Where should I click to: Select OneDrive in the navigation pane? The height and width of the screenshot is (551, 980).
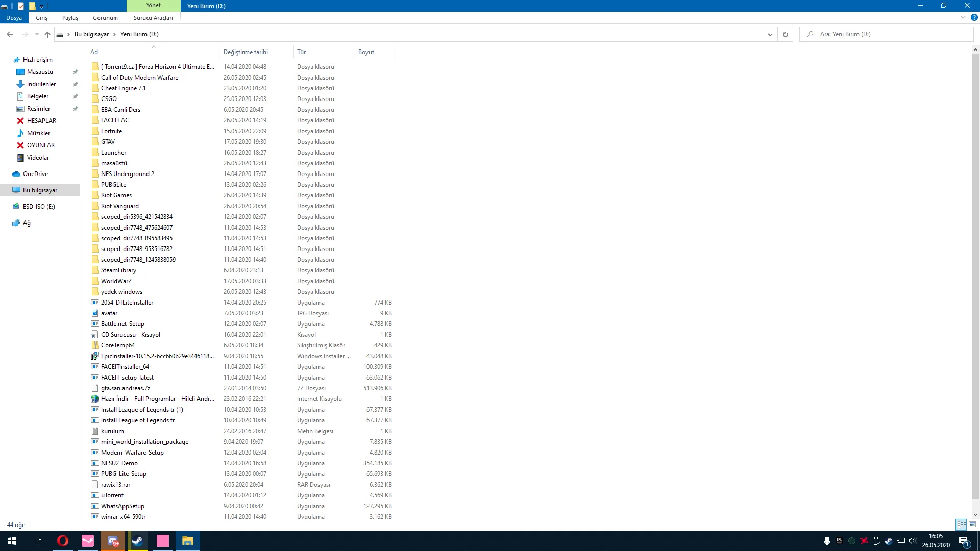tap(35, 174)
